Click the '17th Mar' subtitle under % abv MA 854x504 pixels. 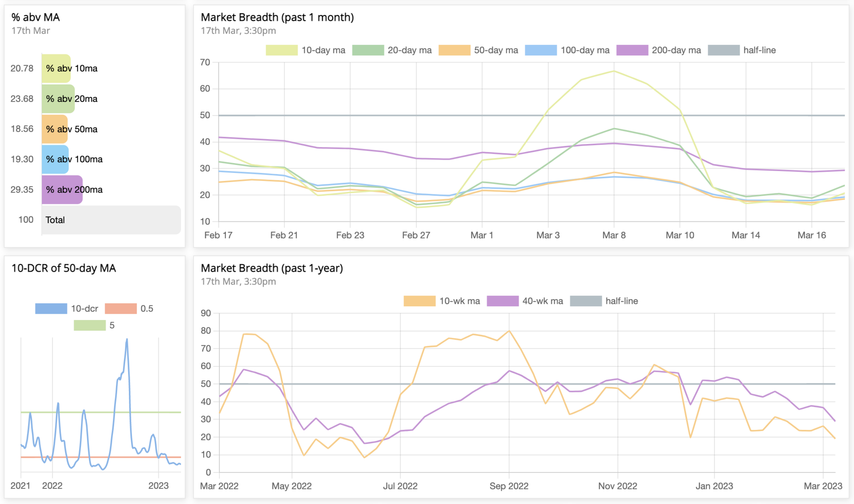tap(31, 31)
